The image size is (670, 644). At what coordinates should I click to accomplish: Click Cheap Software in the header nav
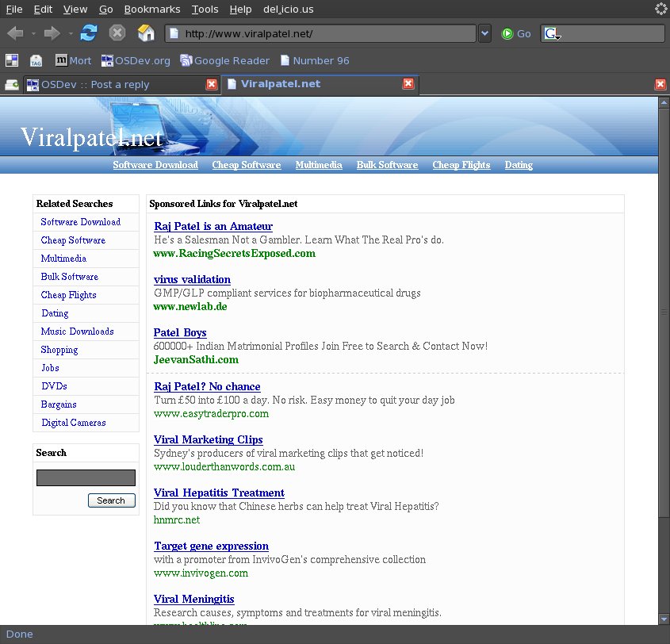[x=247, y=165]
